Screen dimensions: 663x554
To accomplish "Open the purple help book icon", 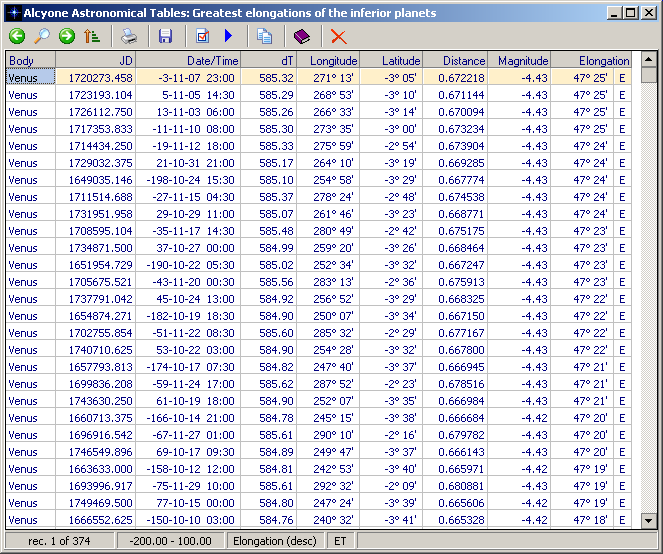I will [x=302, y=37].
